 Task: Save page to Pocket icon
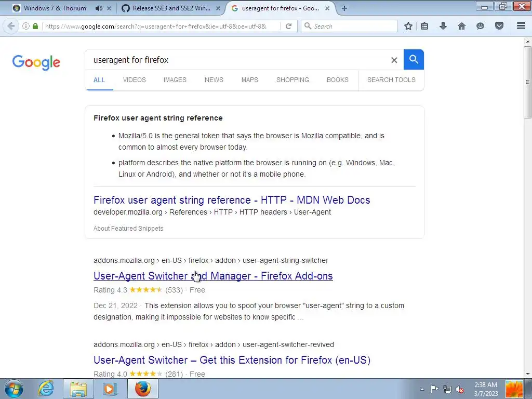pyautogui.click(x=499, y=26)
